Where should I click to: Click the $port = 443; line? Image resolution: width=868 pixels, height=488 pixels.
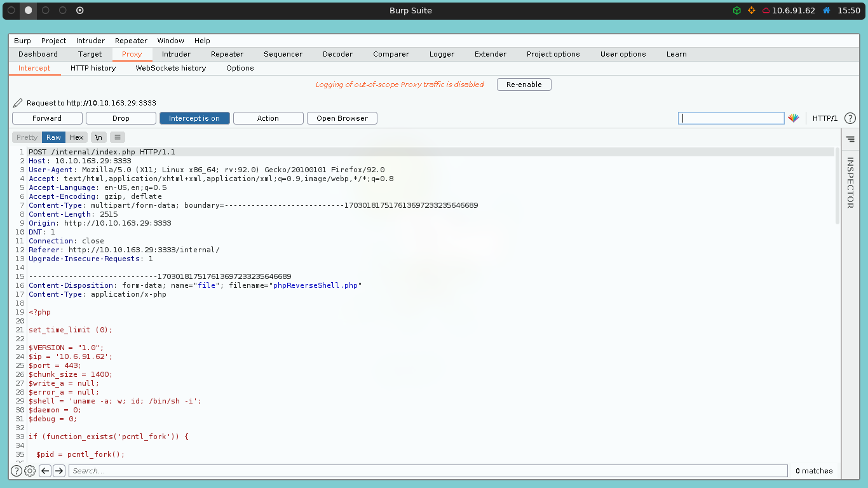point(55,365)
